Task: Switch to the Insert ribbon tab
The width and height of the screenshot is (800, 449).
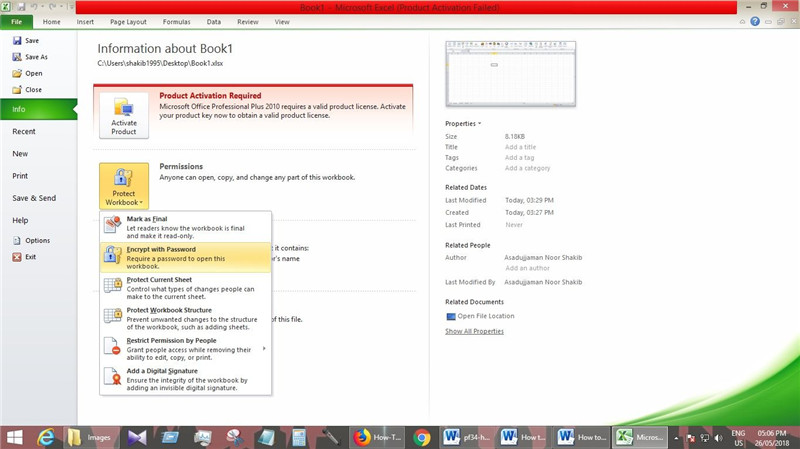Action: click(85, 22)
